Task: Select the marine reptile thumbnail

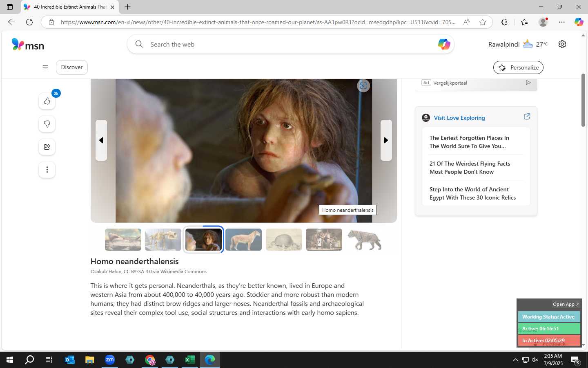Action: point(123,240)
